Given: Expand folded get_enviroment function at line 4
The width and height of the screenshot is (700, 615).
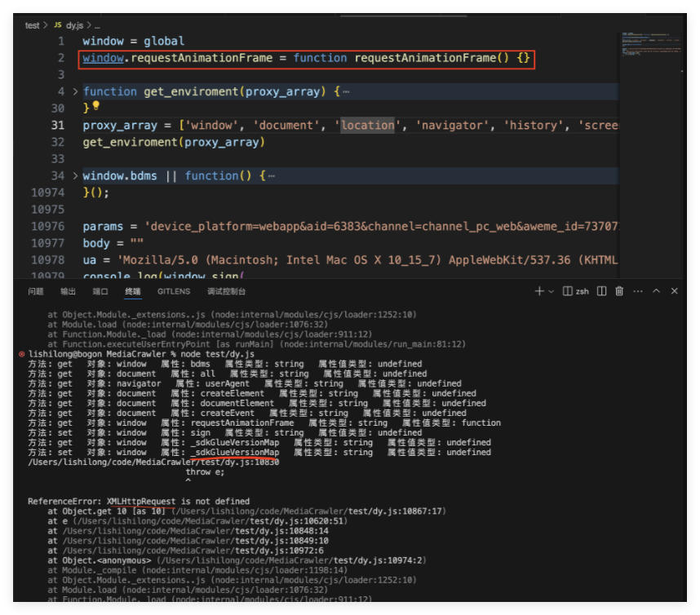Looking at the screenshot, I should 75,91.
